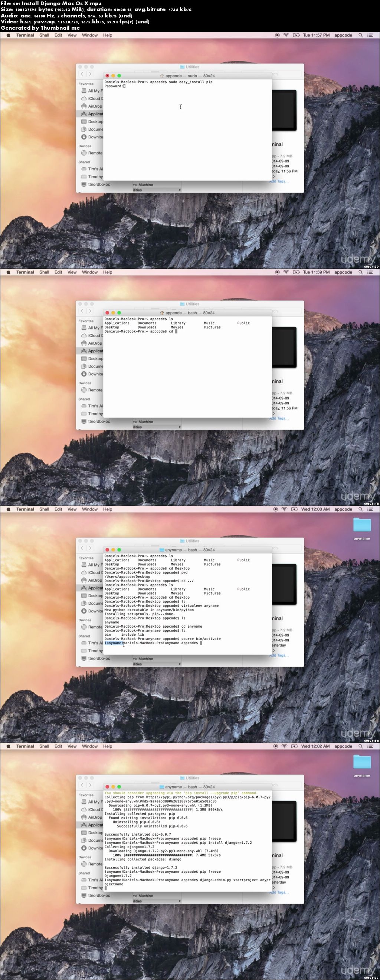This screenshot has height=980, width=380.
Task: Select Remote Disc in the 11:57 PM frame sidebar
Action: pyautogui.click(x=92, y=153)
